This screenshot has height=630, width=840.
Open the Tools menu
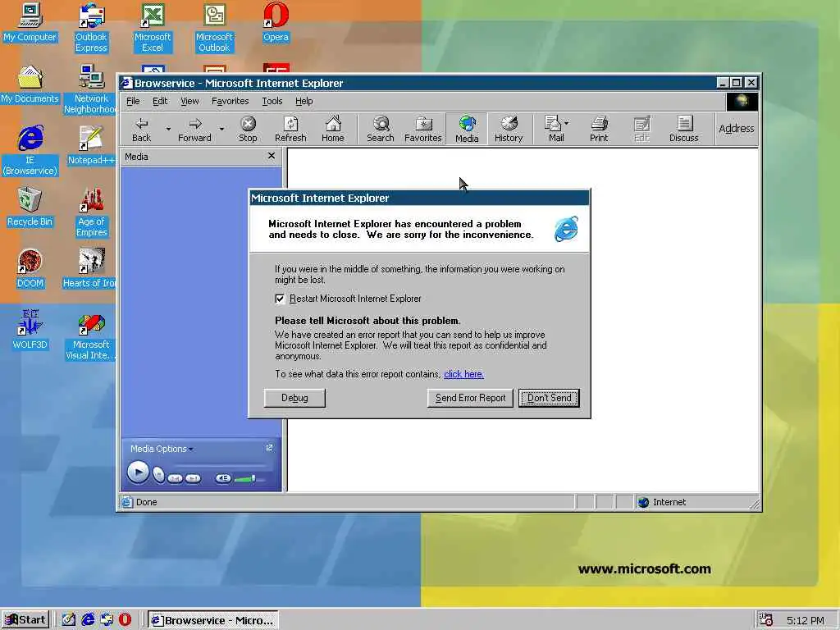pyautogui.click(x=272, y=101)
